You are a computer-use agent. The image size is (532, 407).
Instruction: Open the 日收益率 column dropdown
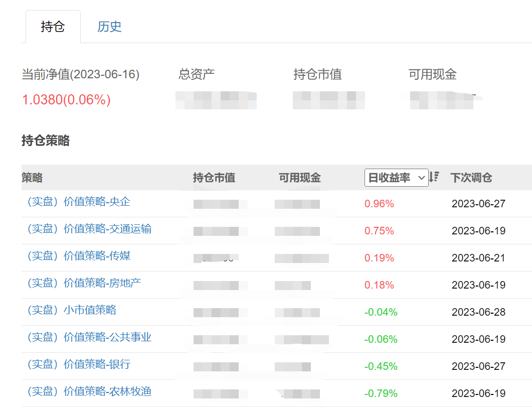tap(396, 178)
